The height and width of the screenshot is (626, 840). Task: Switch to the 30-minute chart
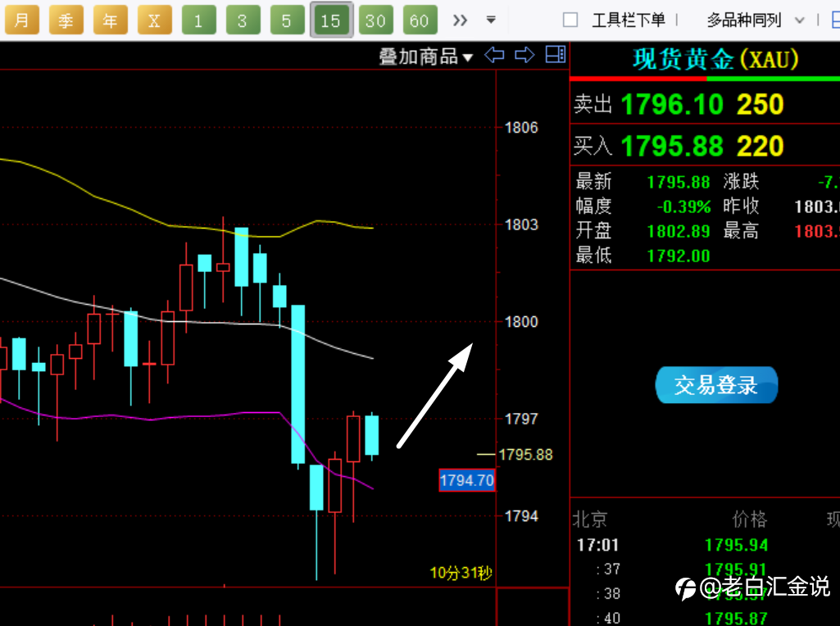[375, 20]
